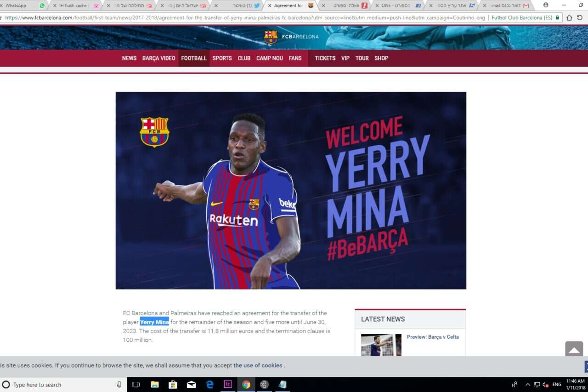Screen dimensions: 588x392
Task: Click the Chrome profile user icon
Action: (x=545, y=5)
